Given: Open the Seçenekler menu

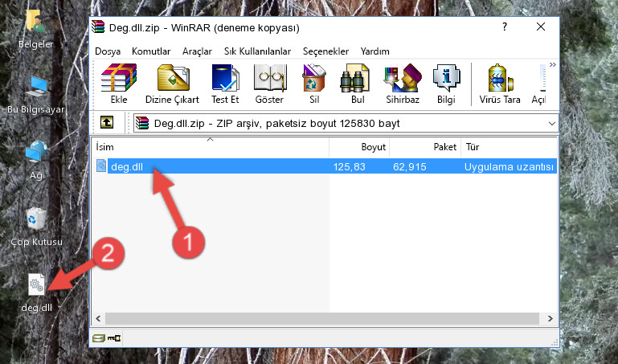Looking at the screenshot, I should click(325, 51).
